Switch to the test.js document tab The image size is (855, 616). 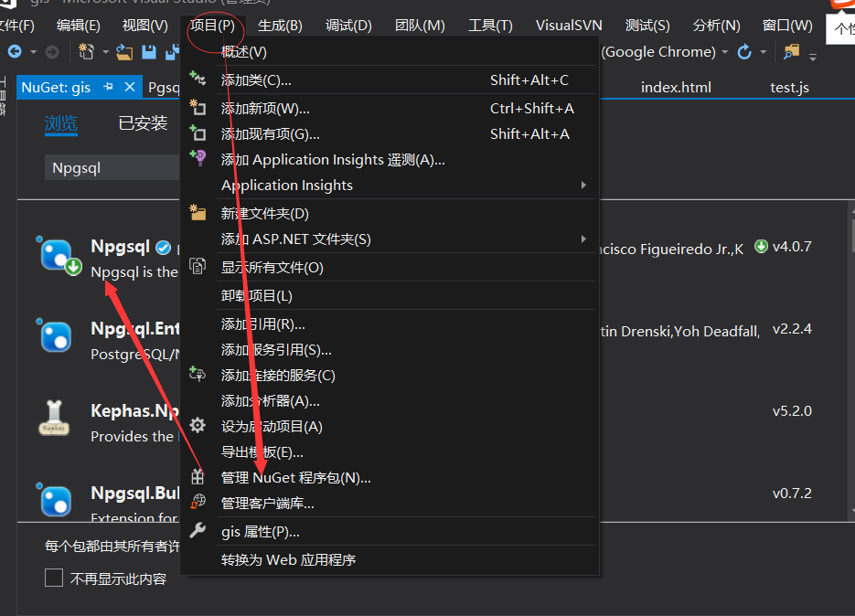point(789,87)
